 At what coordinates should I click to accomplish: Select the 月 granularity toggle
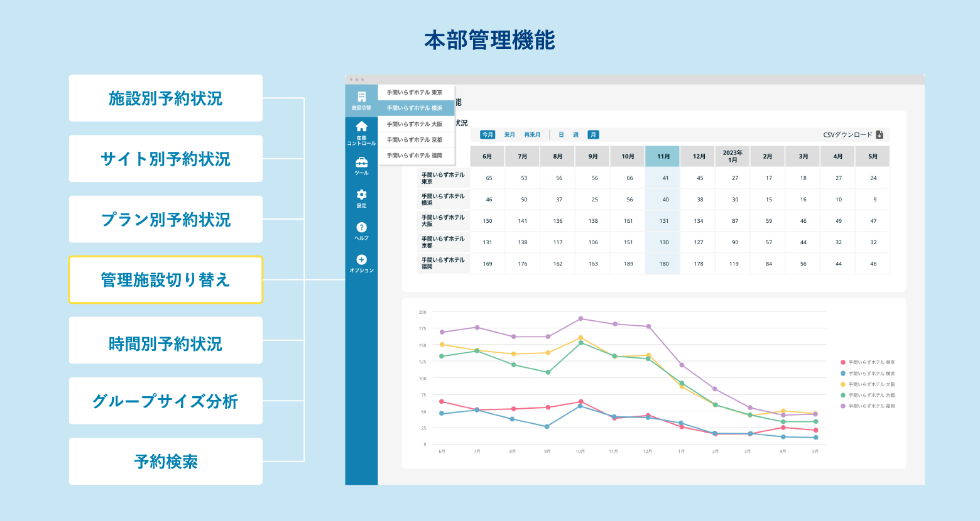pos(593,134)
